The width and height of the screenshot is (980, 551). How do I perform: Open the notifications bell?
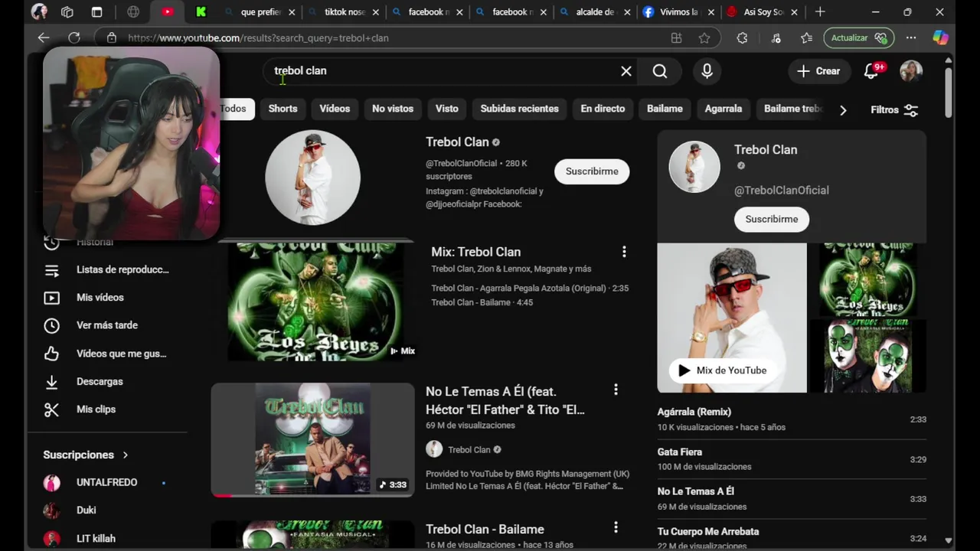coord(871,71)
